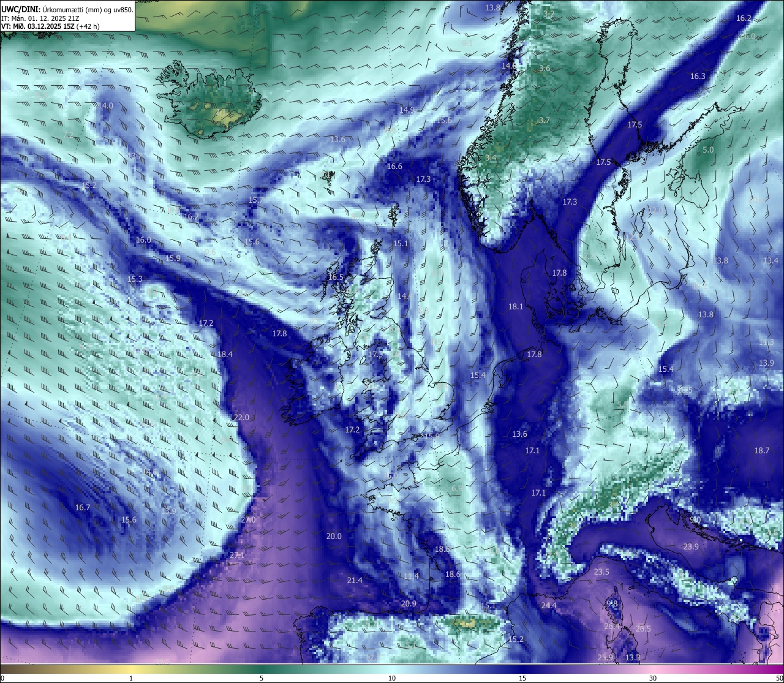Select the 16.7 value in the Atlantic low
The image size is (784, 683).
(83, 507)
